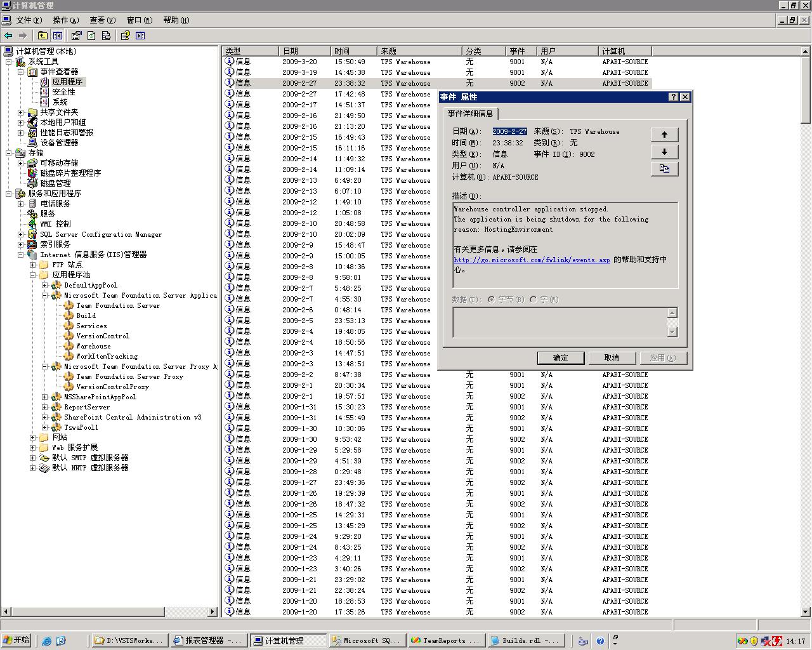Screen dimensions: 812x650
Task: Toggle the show/hide console tree icon
Action: pos(58,36)
